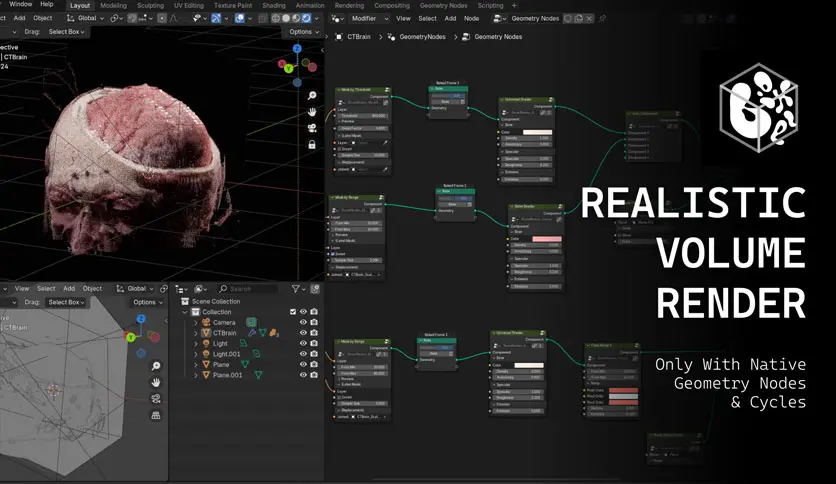Open the Options dropdown in bottom viewport
Screen dimensions: 836x484
tap(148, 302)
